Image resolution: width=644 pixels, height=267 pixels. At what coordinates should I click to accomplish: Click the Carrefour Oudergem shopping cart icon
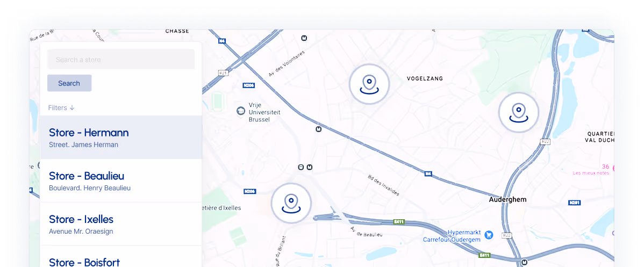click(x=489, y=235)
